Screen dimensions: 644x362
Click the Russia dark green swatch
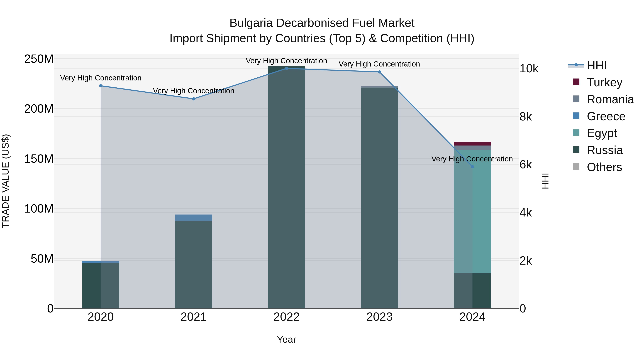(576, 150)
